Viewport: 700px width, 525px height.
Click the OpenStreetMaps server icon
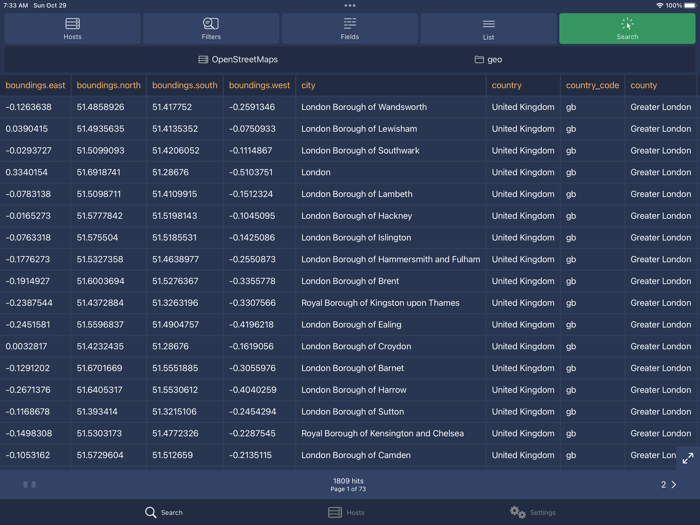[x=203, y=59]
